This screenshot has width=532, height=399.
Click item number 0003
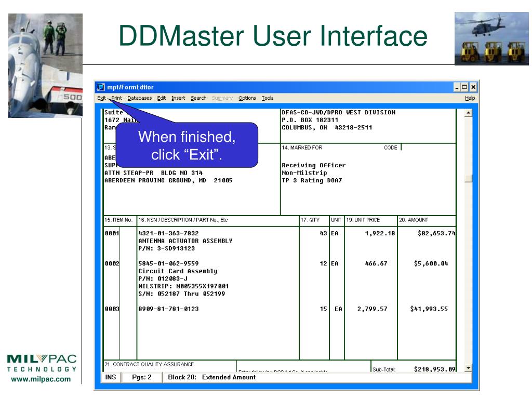(112, 309)
